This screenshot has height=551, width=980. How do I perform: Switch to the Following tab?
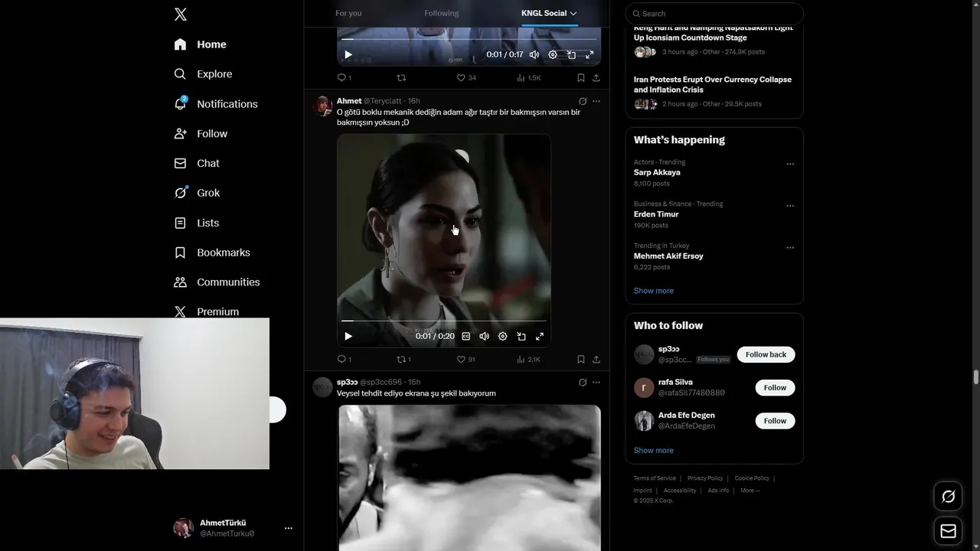442,13
